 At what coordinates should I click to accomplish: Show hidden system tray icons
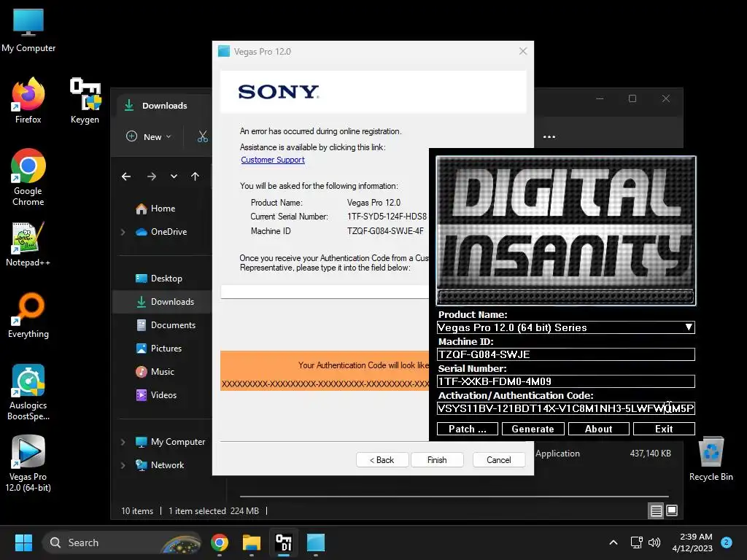614,542
